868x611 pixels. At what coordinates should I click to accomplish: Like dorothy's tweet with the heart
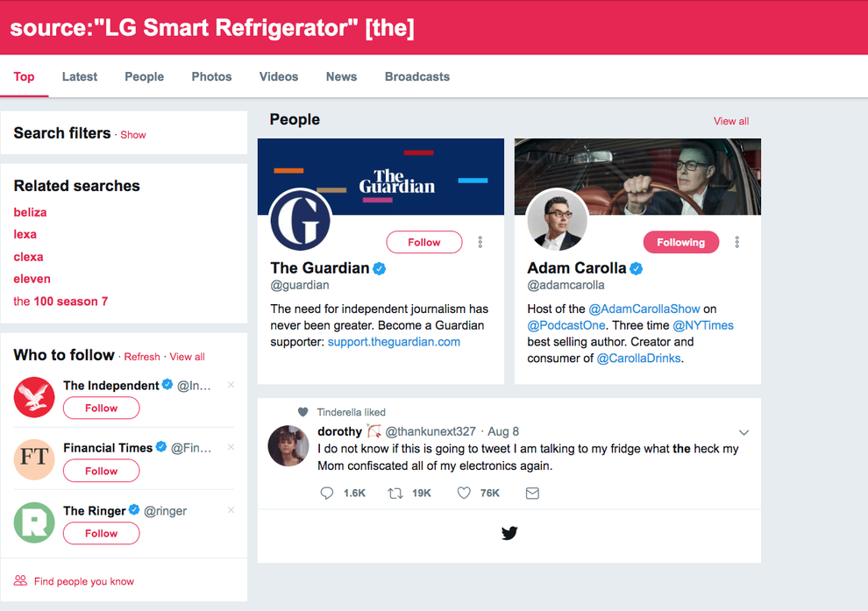click(463, 493)
